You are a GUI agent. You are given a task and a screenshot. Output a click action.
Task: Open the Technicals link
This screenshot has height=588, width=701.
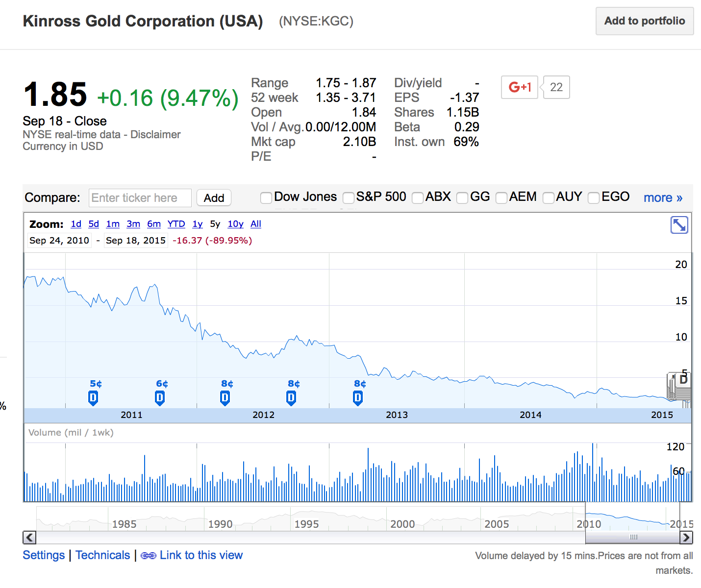tap(102, 555)
